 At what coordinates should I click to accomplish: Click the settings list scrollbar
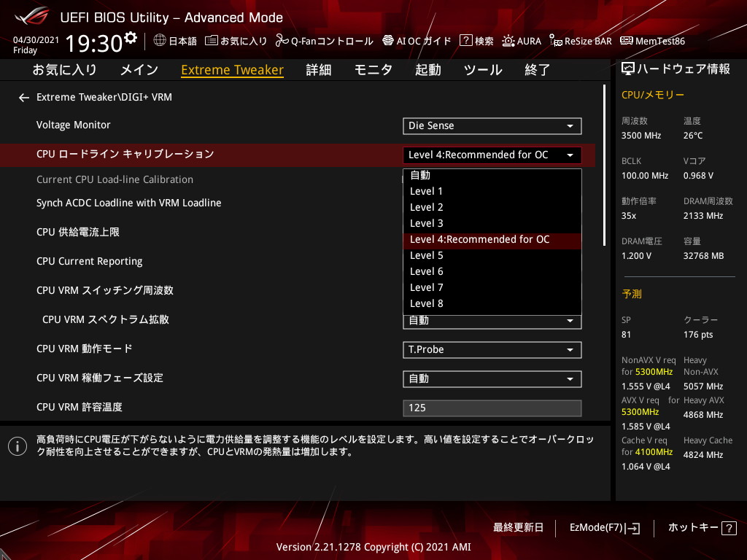(x=604, y=166)
